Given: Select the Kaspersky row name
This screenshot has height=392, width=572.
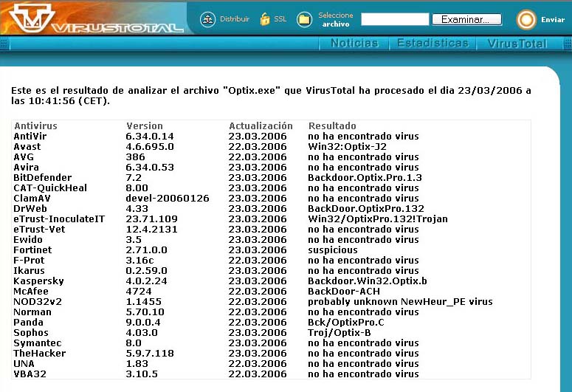Looking at the screenshot, I should point(38,281).
